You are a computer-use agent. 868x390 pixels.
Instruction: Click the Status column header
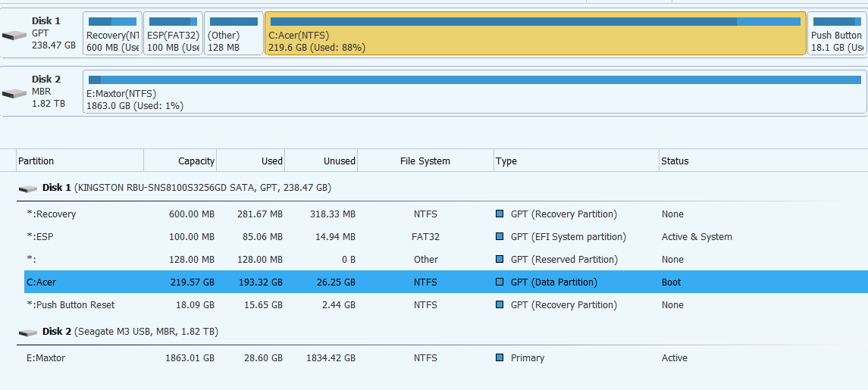[x=675, y=161]
